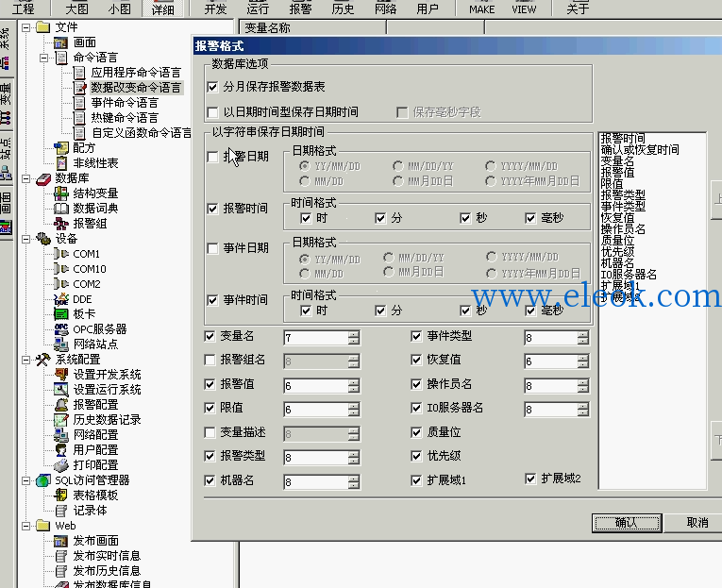Screen dimensions: 722x588
Task: Uncheck 毫秒 under 报警时间 format
Action: coord(530,218)
